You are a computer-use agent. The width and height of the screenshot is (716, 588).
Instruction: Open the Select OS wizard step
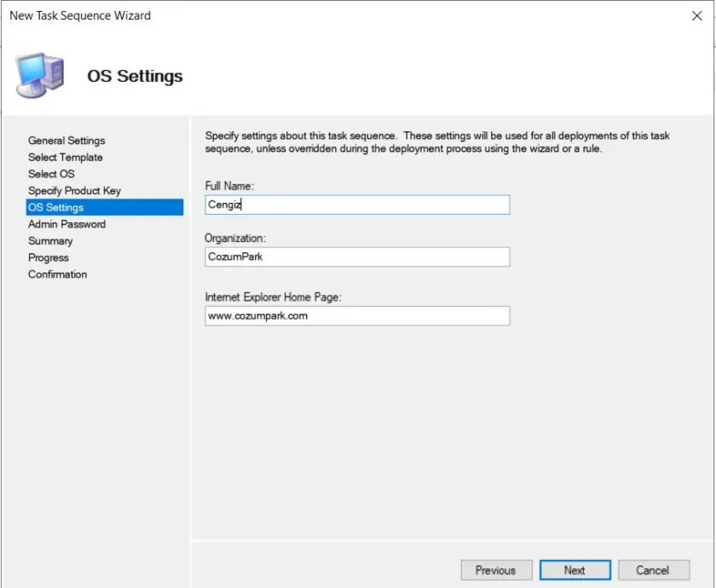(51, 174)
